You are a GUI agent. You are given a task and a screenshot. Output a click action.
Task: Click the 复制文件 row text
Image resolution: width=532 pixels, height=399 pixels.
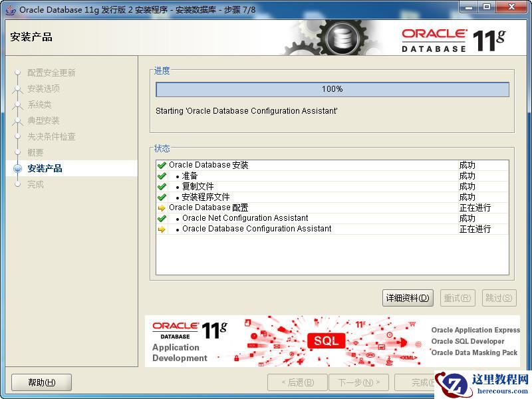click(x=198, y=187)
